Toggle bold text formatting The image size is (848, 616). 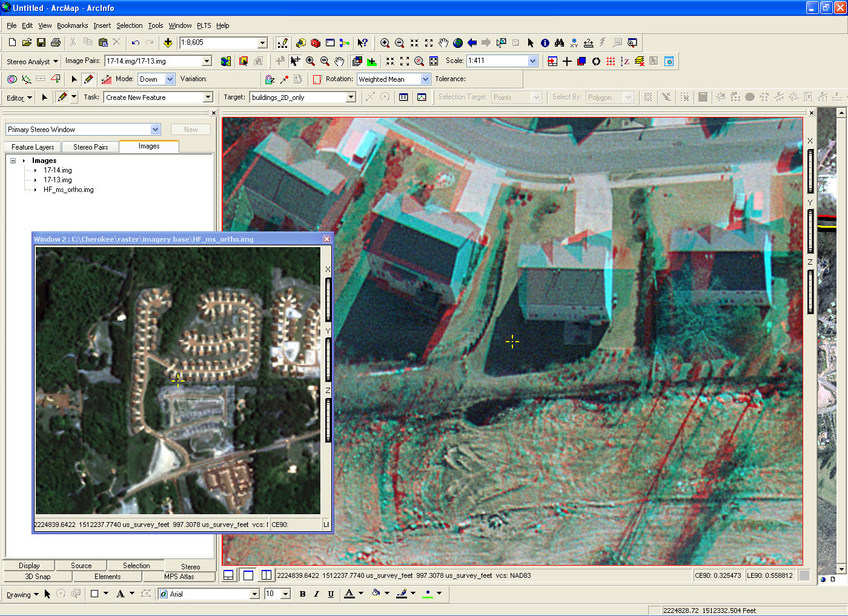coord(302,594)
